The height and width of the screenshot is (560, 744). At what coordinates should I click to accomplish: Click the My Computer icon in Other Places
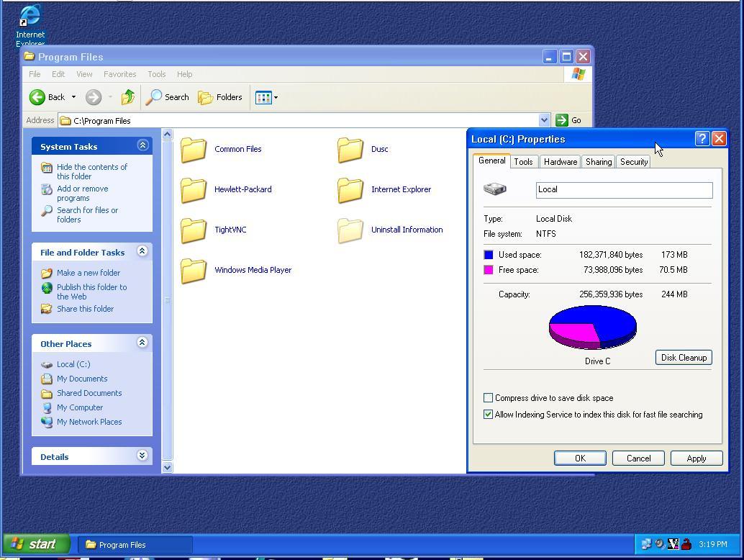click(x=47, y=407)
